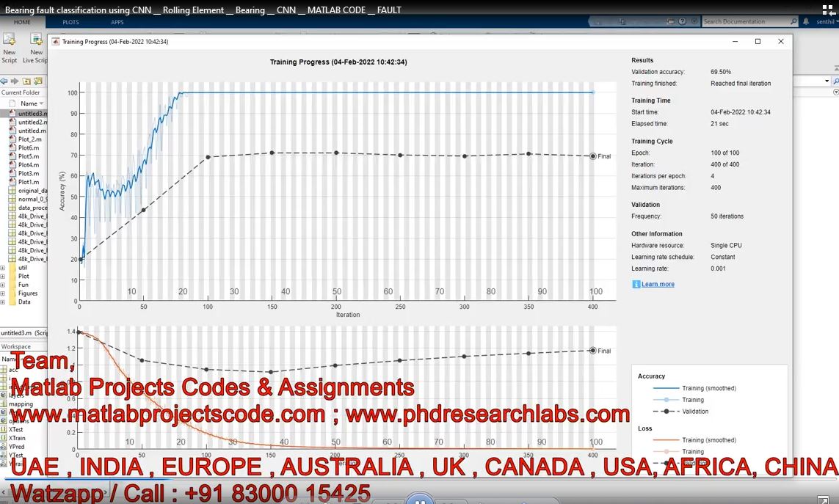
Task: Click the up one folder icon
Action: point(26,81)
